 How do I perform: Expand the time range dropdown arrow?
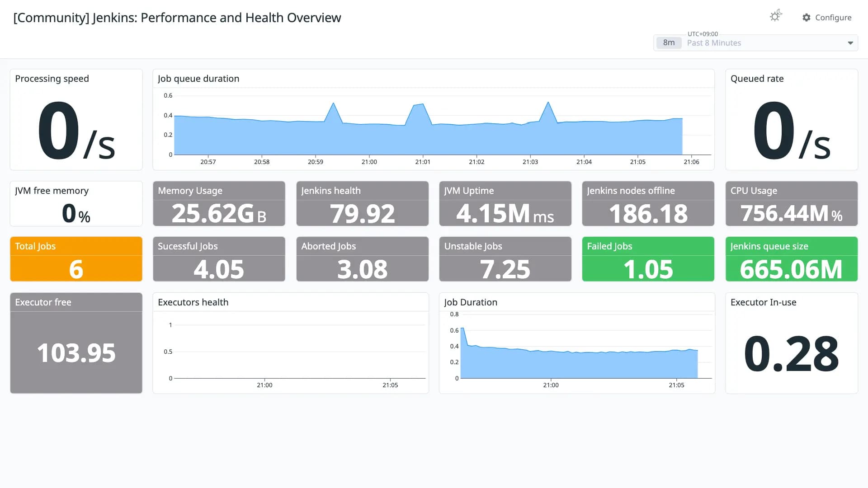point(850,43)
